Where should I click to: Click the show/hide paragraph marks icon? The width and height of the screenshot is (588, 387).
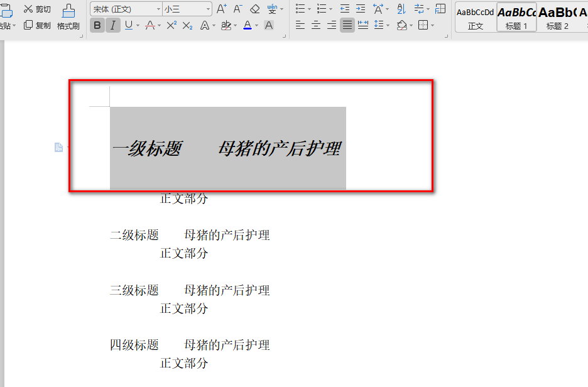click(x=419, y=9)
